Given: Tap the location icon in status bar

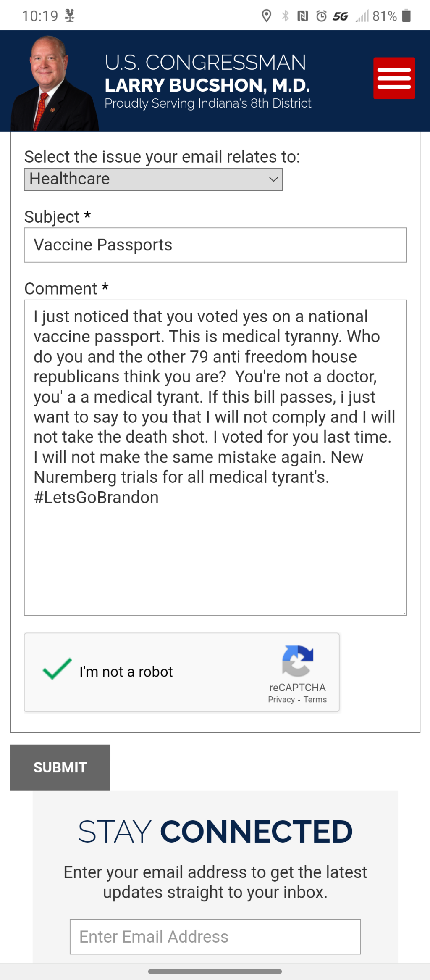Looking at the screenshot, I should 266,16.
